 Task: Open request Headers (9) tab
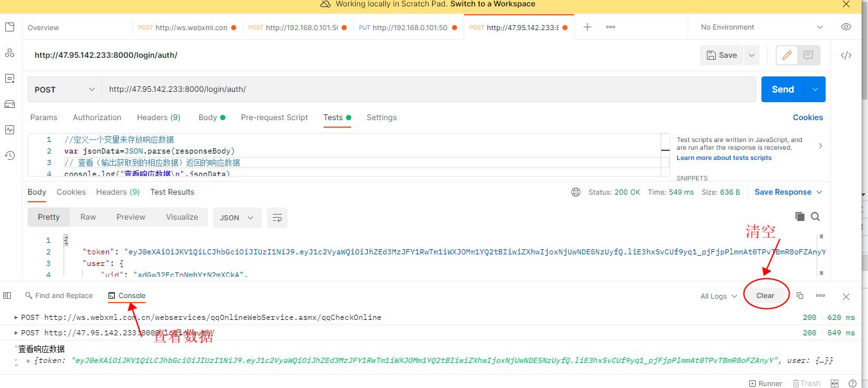[x=159, y=118]
